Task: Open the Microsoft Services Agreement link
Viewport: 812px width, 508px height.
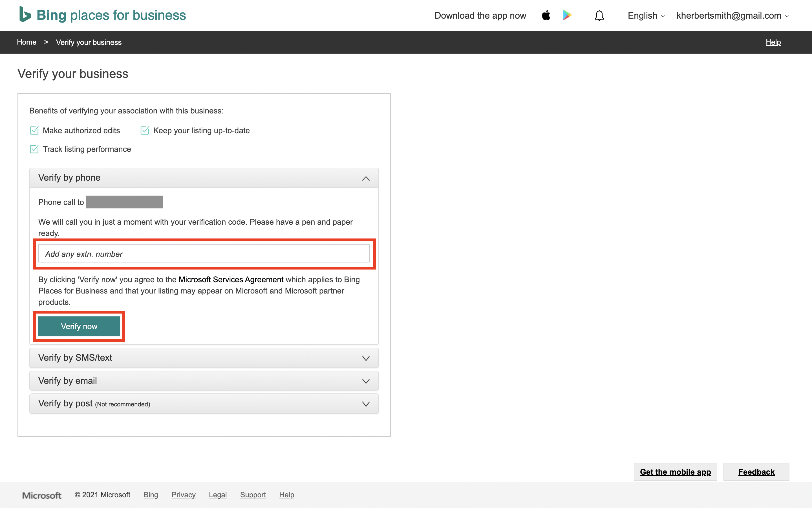Action: [x=231, y=279]
